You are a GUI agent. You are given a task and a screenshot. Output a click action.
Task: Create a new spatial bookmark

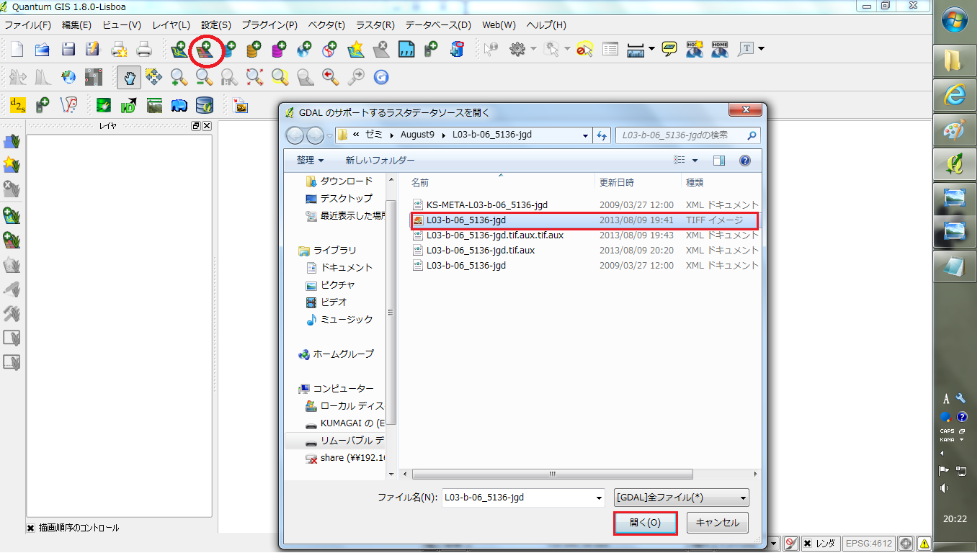click(x=695, y=50)
